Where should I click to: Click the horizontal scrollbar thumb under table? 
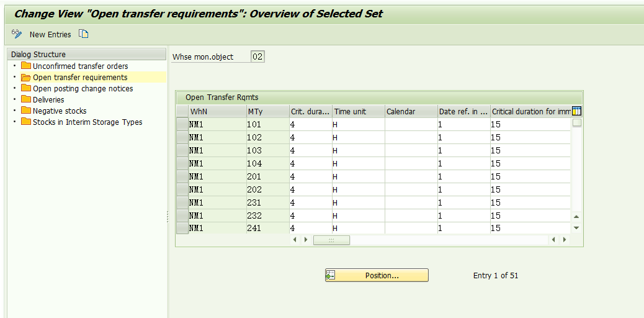click(x=331, y=240)
